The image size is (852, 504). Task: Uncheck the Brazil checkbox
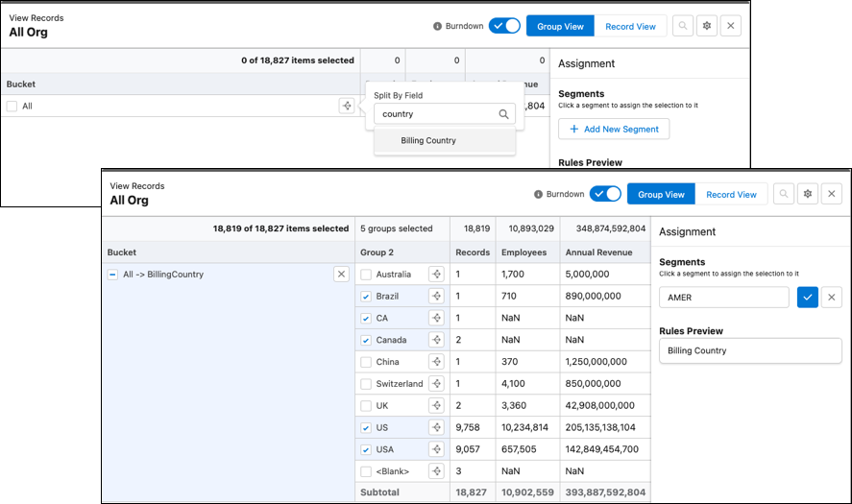(366, 297)
